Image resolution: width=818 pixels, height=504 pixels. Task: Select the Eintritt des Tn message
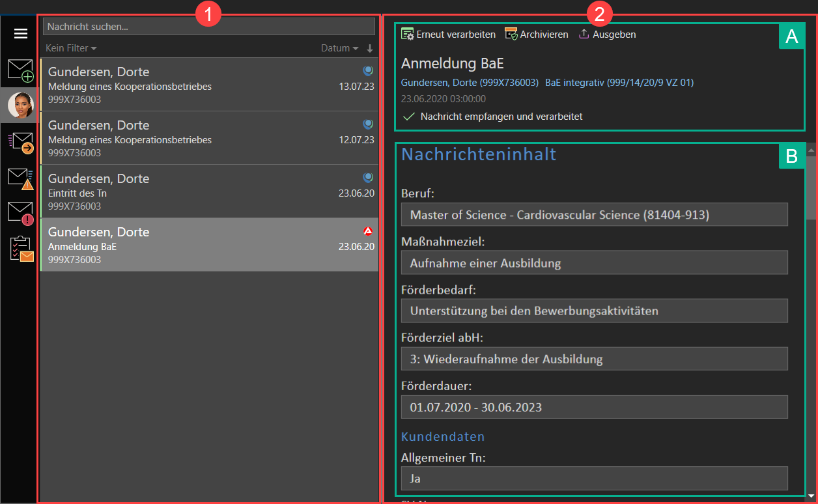[x=208, y=191]
